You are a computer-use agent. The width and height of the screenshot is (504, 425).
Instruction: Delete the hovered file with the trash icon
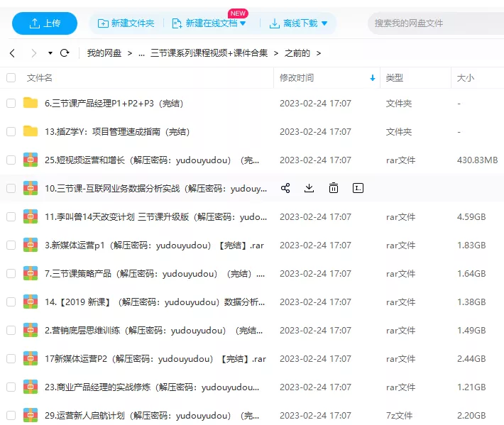tap(333, 188)
